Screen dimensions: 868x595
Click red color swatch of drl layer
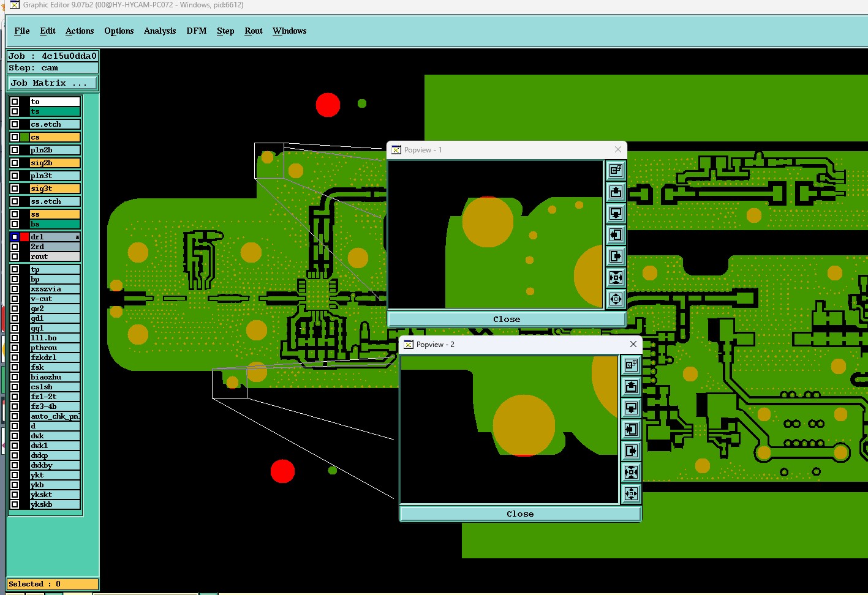[x=25, y=237]
